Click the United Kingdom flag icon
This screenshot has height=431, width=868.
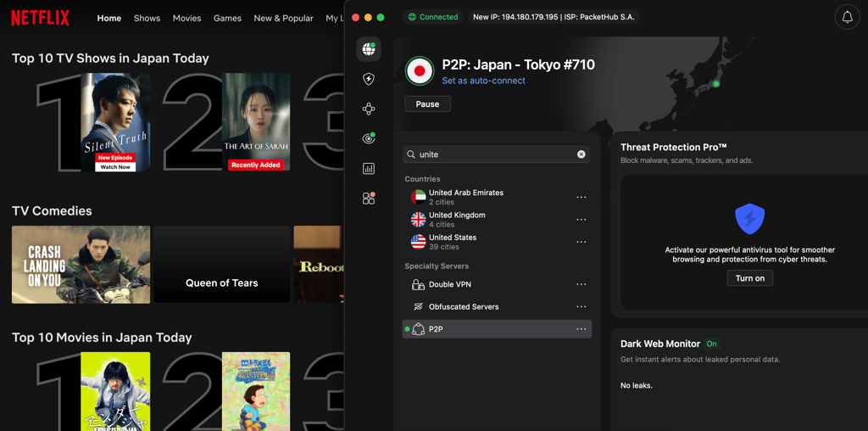tap(419, 220)
